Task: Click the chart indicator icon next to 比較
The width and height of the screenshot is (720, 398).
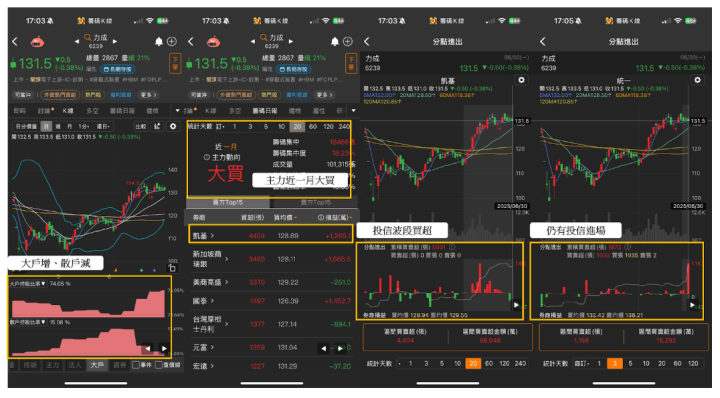Action: point(157,126)
